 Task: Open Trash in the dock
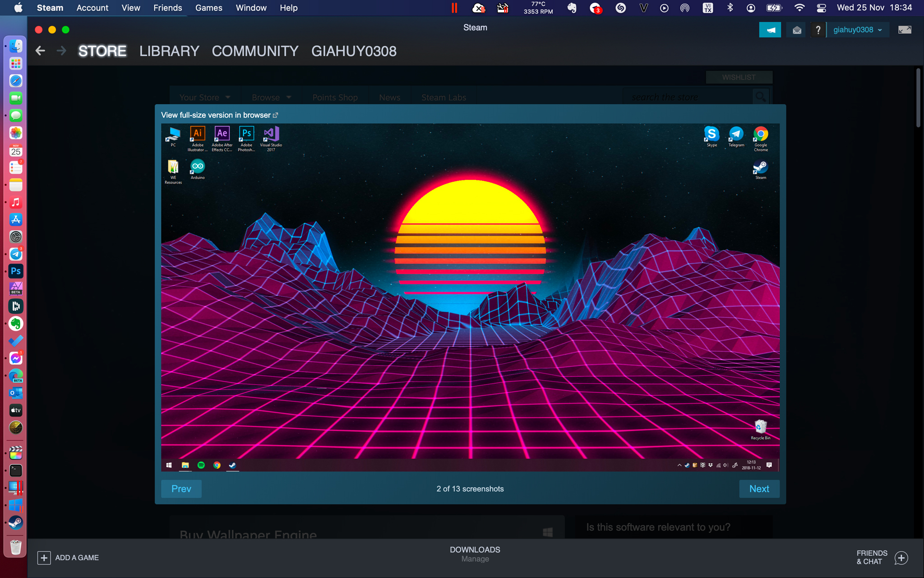pyautogui.click(x=16, y=547)
